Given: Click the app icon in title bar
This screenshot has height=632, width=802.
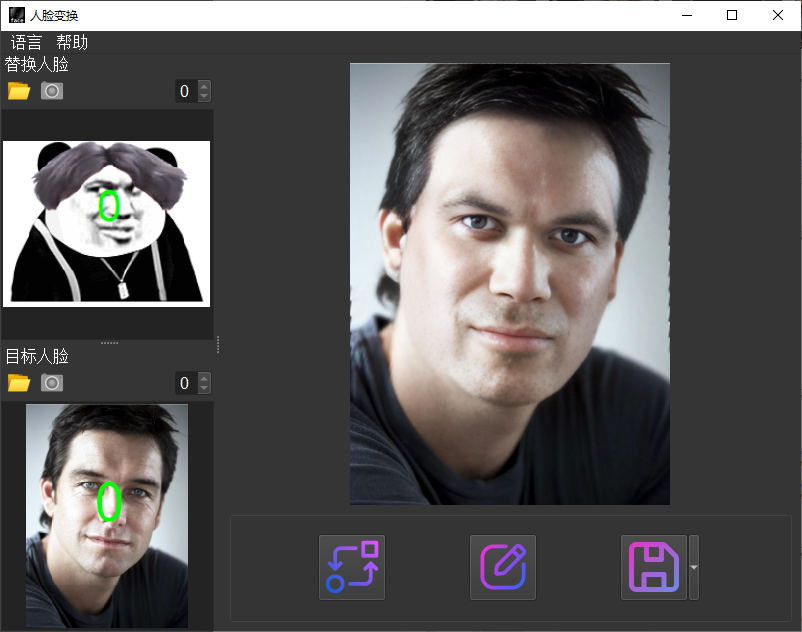Looking at the screenshot, I should pos(16,15).
